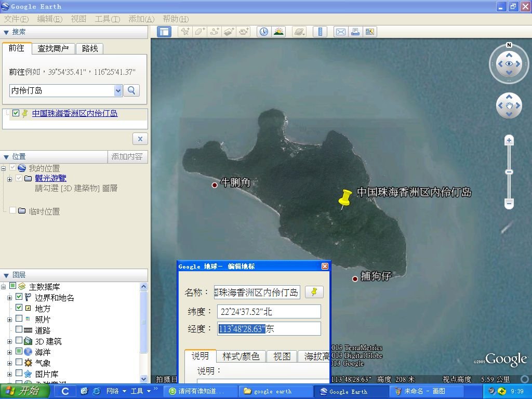Add a path from the toolbar

(215, 32)
